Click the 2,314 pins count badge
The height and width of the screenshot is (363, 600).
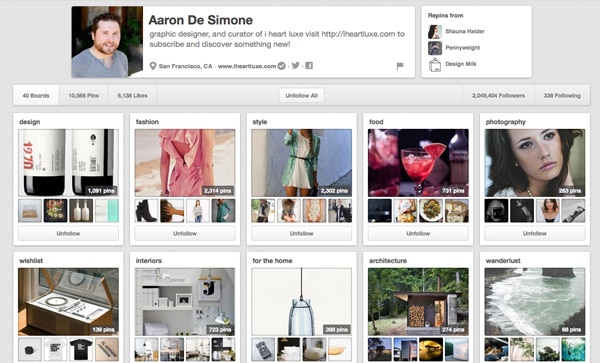pyautogui.click(x=218, y=190)
